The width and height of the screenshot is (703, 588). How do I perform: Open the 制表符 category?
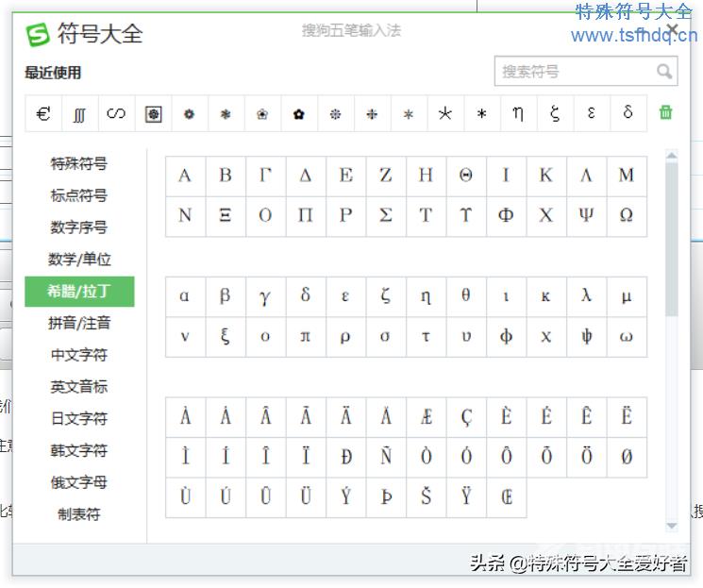click(79, 514)
